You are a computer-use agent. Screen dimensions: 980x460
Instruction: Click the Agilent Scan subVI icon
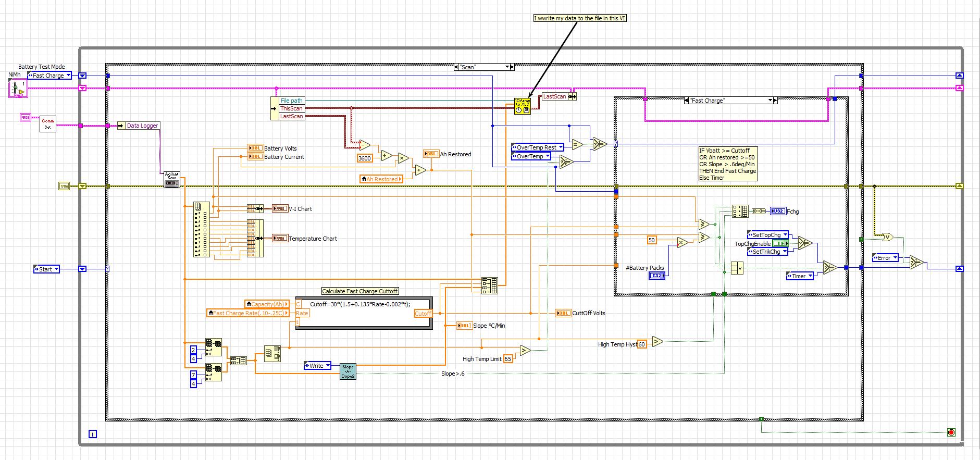pyautogui.click(x=172, y=180)
